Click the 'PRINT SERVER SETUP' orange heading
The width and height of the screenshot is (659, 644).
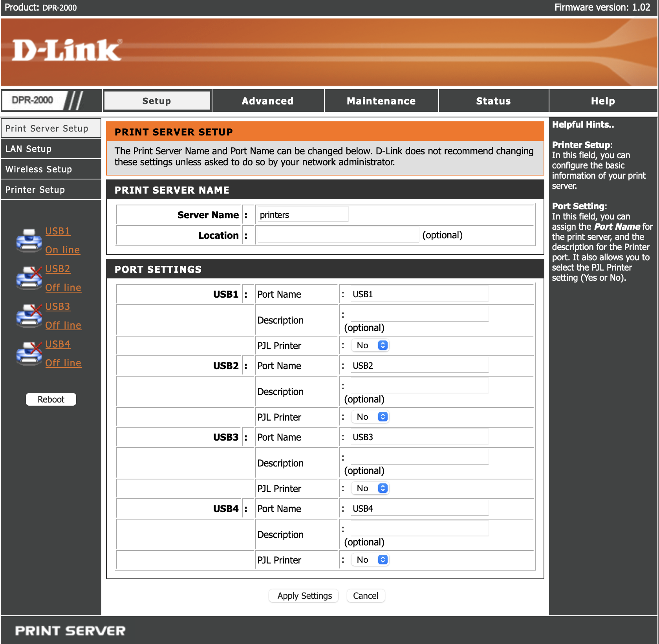click(x=174, y=132)
